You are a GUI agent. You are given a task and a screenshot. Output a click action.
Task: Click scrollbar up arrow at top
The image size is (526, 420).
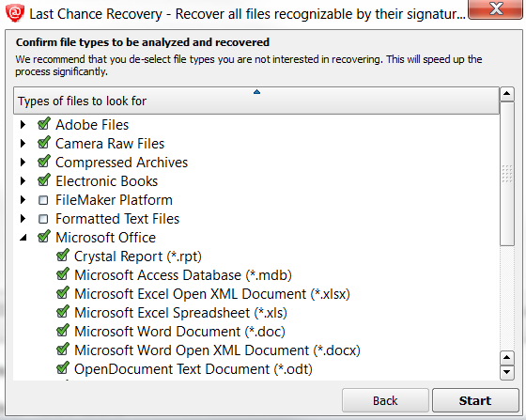click(507, 94)
